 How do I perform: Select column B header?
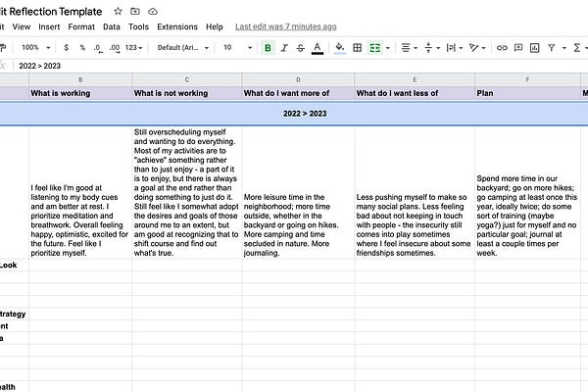tap(80, 80)
